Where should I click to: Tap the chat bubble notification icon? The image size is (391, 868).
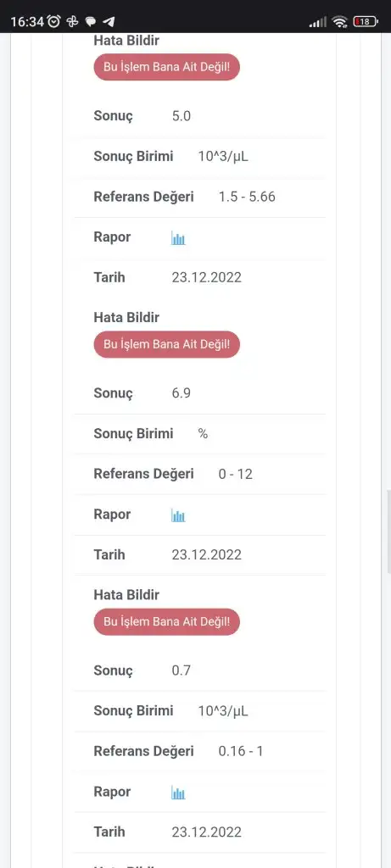coord(90,22)
